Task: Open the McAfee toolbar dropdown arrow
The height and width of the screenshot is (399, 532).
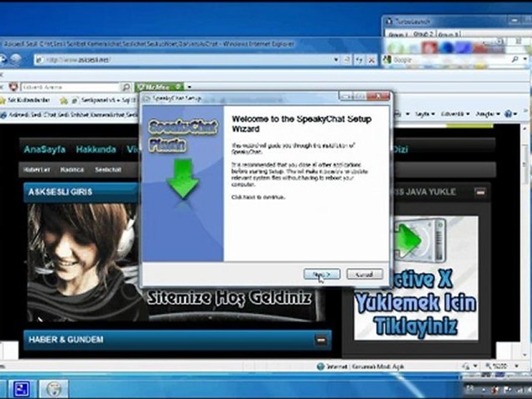Action: point(190,87)
